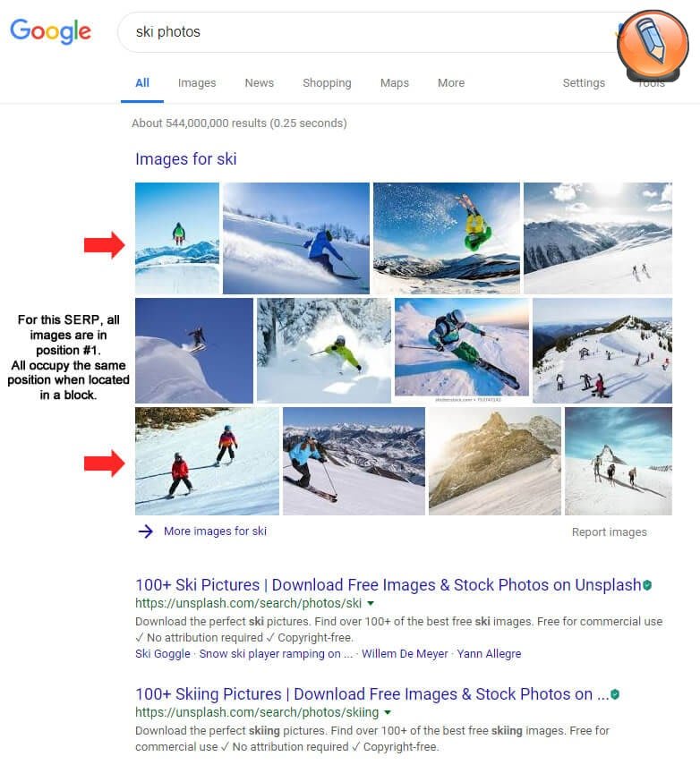
Task: Click the Report images link
Action: 610,532
